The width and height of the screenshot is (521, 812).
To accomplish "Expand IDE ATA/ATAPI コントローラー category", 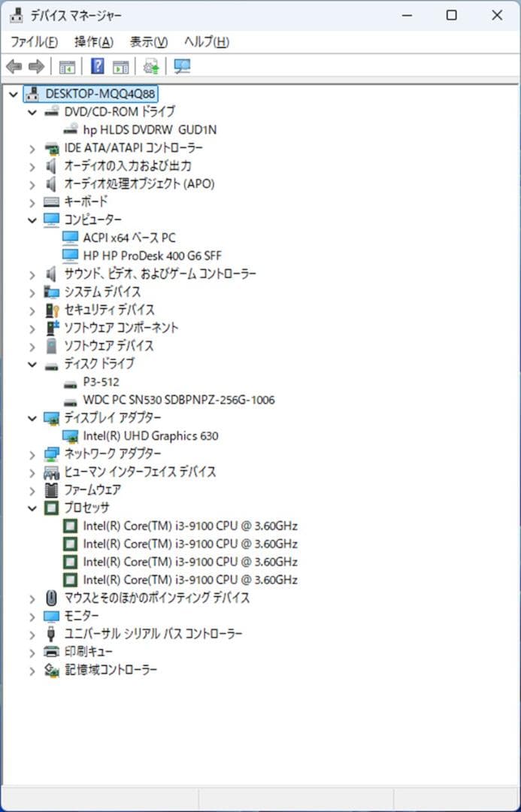I will coord(32,149).
